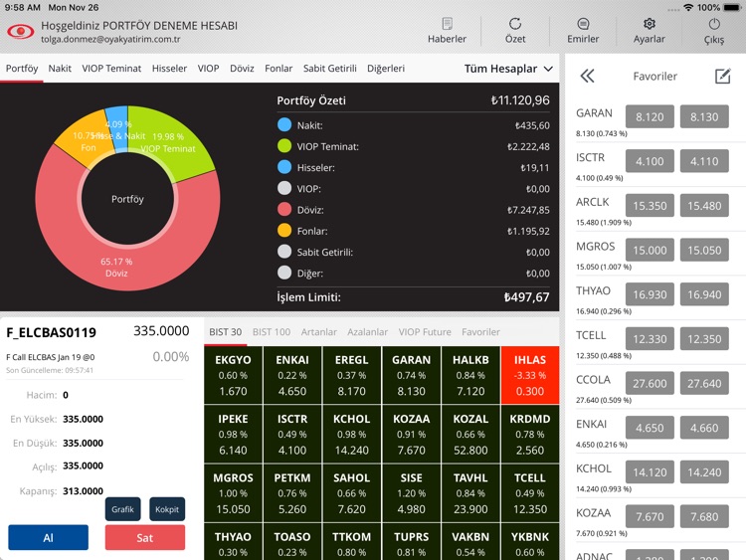This screenshot has width=746, height=560.
Task: Tap ISCTR bid price 4.100 in Favoriler
Action: [x=650, y=161]
